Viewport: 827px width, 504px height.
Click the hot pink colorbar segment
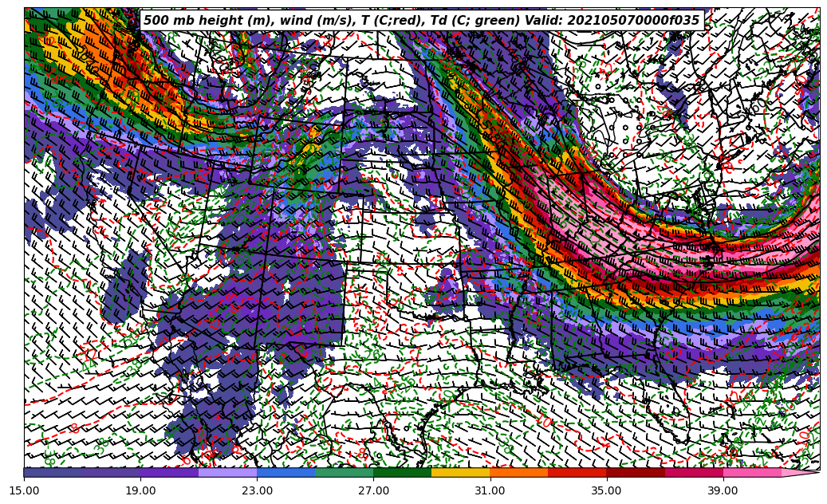tap(751, 472)
